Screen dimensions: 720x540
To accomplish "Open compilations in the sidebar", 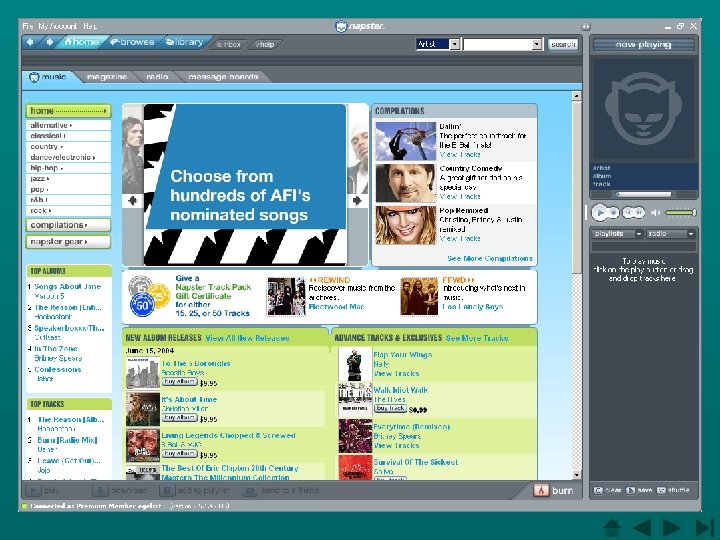I will 68,225.
